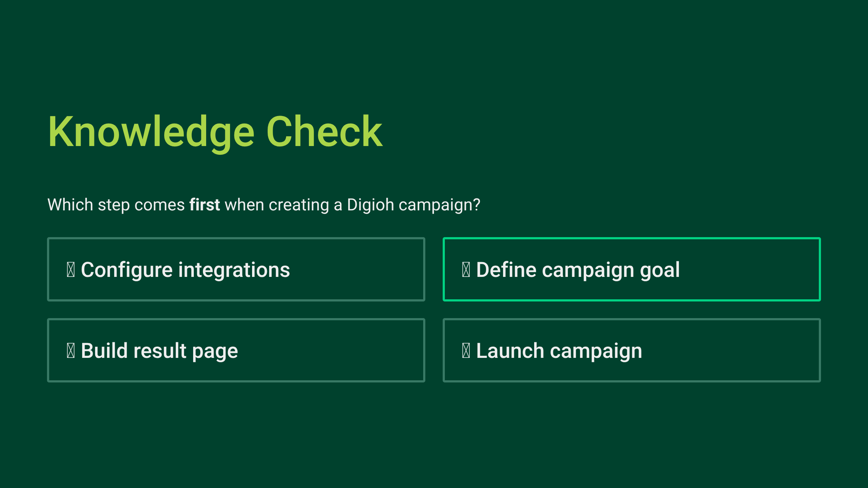Viewport: 868px width, 488px height.
Task: Choose the highlighted 'Define campaign goal' answer
Action: point(631,269)
